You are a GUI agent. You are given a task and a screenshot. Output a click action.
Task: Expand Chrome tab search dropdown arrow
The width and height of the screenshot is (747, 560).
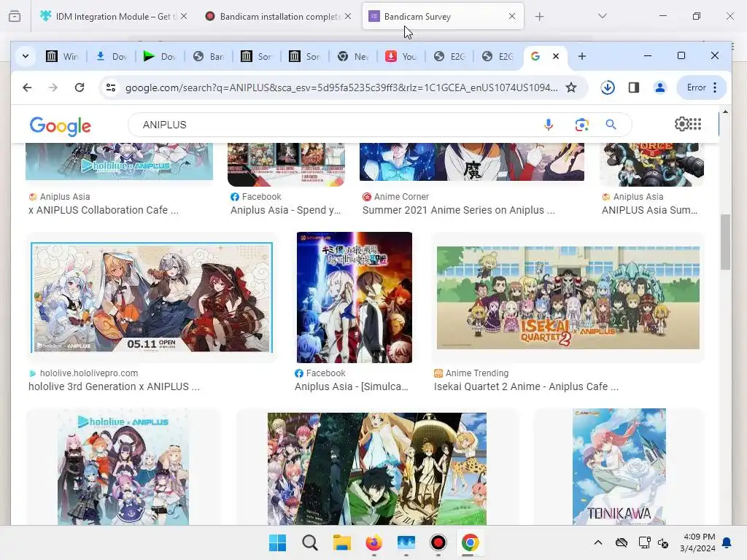click(x=26, y=56)
